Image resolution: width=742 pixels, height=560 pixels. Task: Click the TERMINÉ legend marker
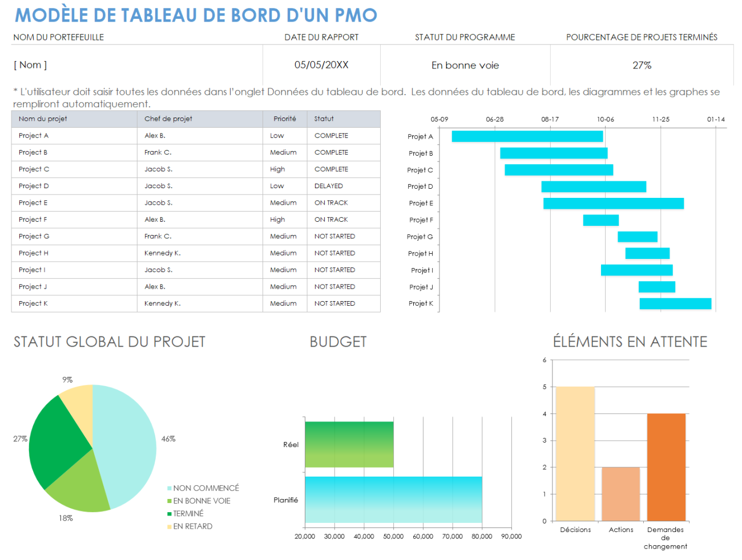tap(168, 513)
